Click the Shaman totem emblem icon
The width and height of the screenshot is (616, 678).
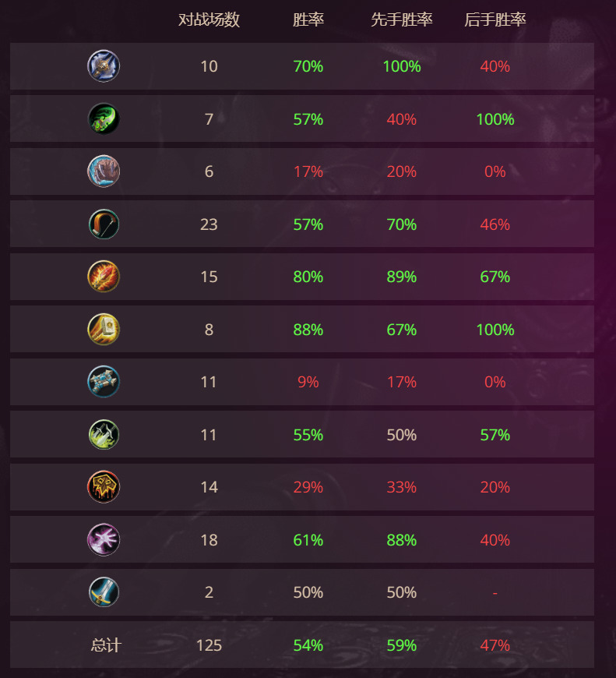pos(104,487)
